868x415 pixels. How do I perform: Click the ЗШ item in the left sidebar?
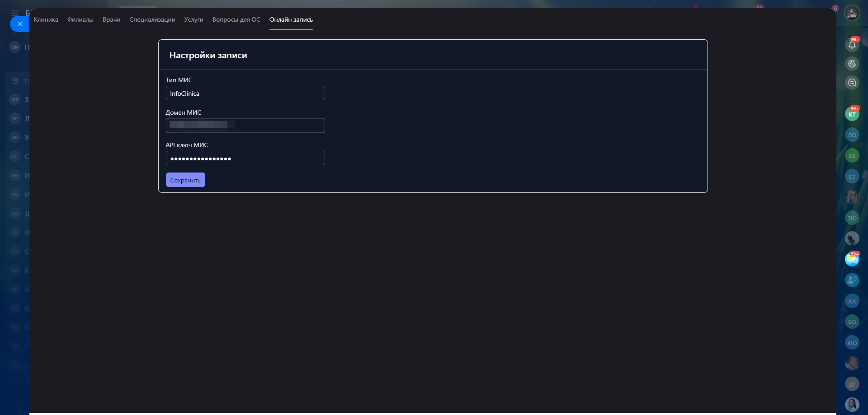point(15,99)
